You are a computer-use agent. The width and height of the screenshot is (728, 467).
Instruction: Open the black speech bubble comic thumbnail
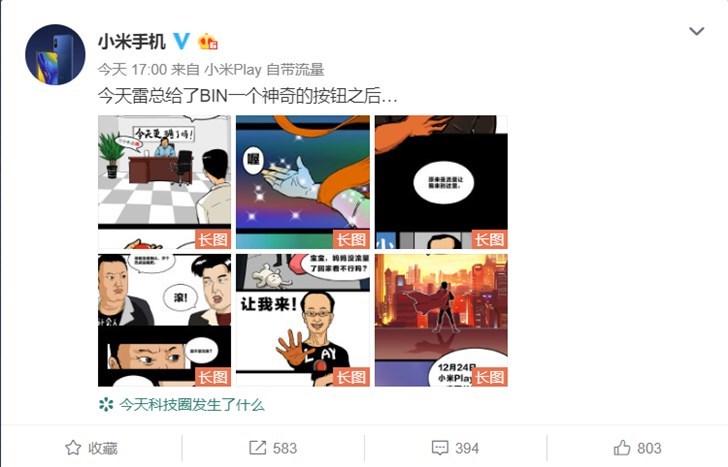coord(441,182)
